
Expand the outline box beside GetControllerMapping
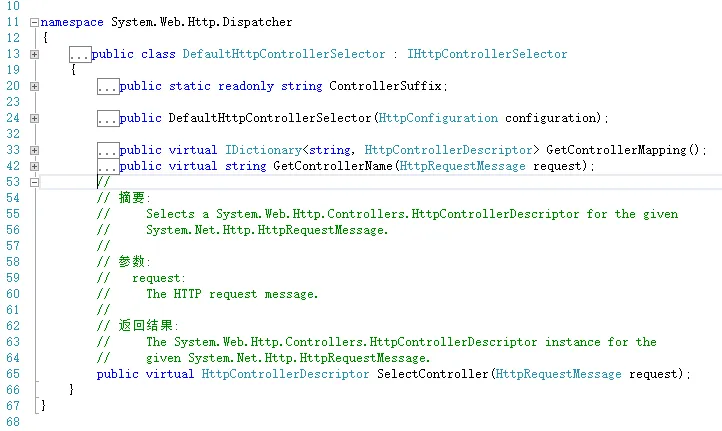(35, 150)
